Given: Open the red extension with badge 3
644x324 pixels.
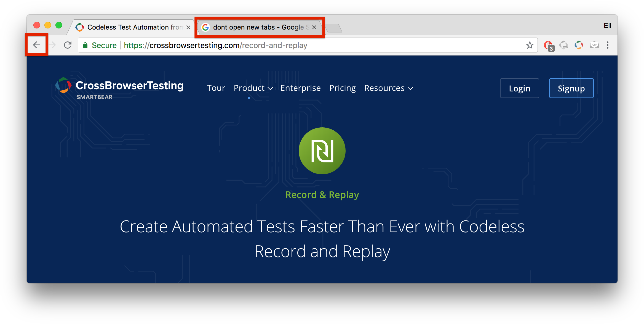Looking at the screenshot, I should click(548, 46).
